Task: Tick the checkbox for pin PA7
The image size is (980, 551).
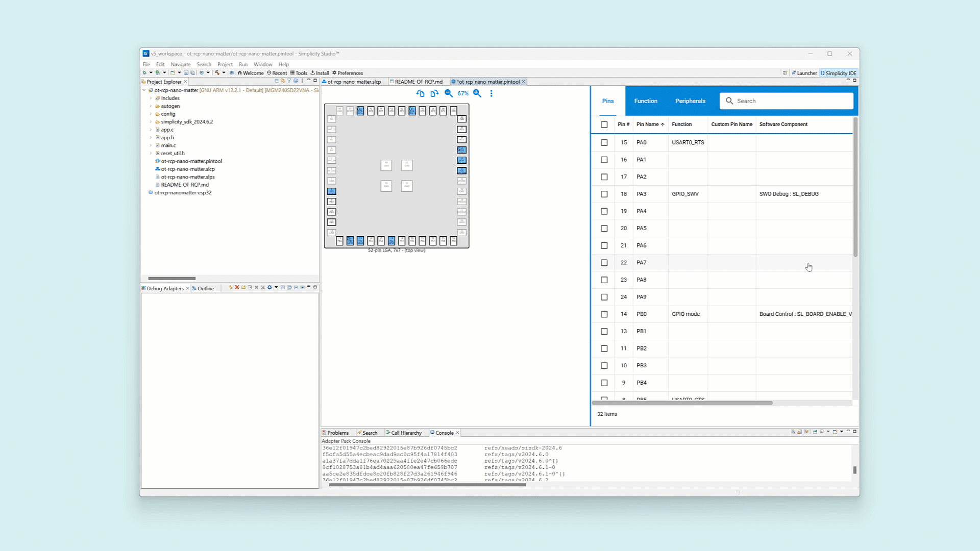Action: (604, 263)
